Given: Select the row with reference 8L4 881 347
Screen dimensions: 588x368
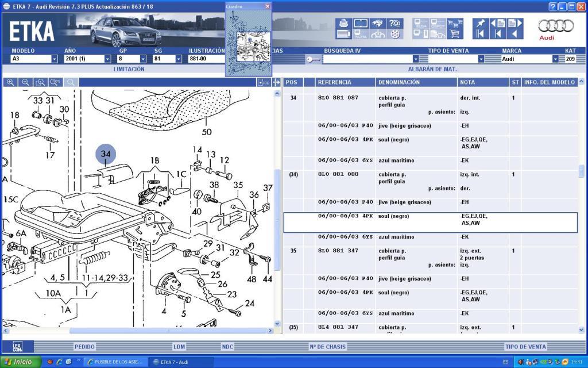Looking at the screenshot, I should point(430,328).
